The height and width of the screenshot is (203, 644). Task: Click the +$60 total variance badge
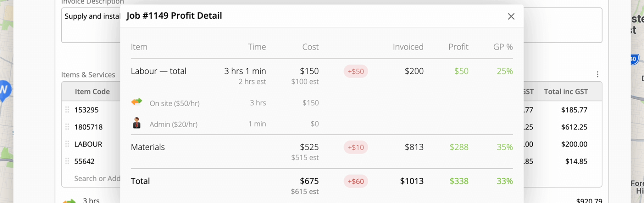(356, 181)
